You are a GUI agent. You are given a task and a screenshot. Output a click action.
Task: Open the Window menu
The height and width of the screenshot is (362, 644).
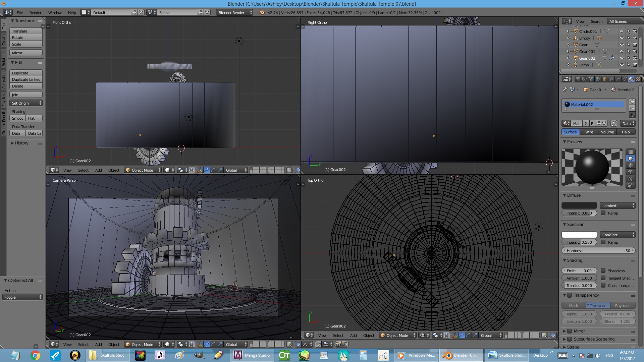pyautogui.click(x=54, y=12)
